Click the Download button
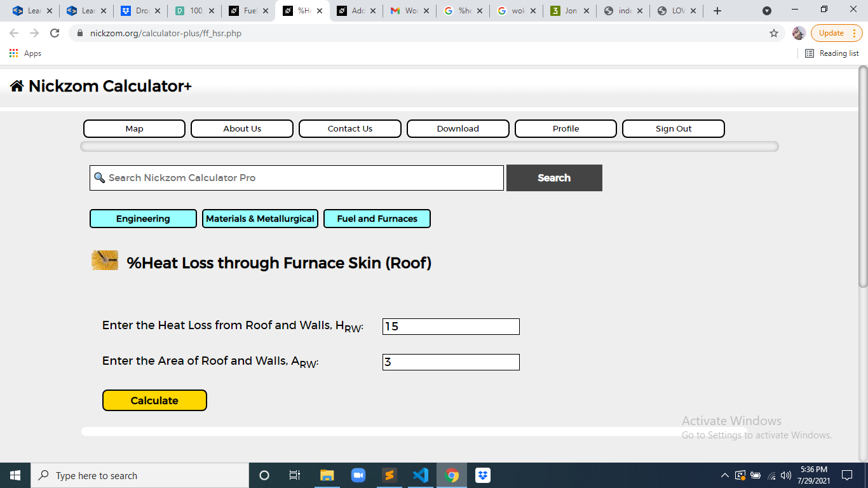This screenshot has height=488, width=868. (458, 128)
